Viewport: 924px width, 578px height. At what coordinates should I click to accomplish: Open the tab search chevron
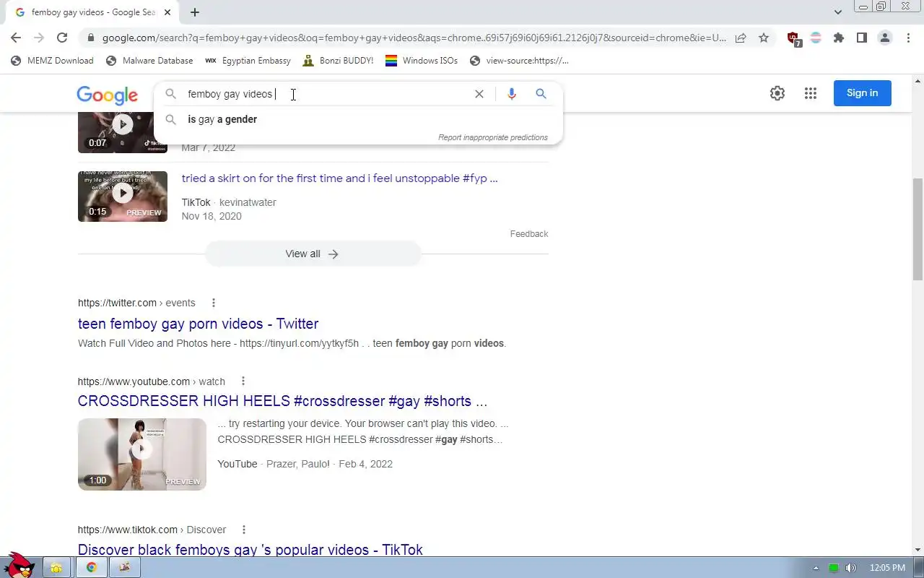pyautogui.click(x=838, y=12)
